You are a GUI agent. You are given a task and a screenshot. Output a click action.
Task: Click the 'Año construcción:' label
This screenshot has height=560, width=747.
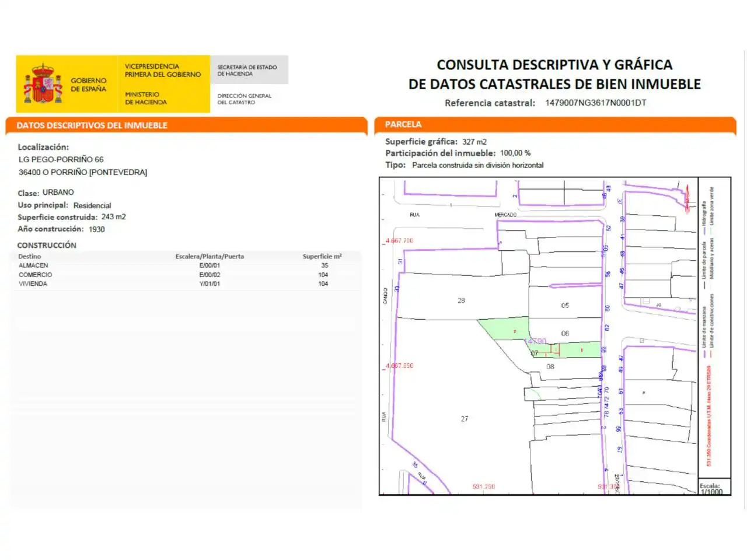[50, 229]
